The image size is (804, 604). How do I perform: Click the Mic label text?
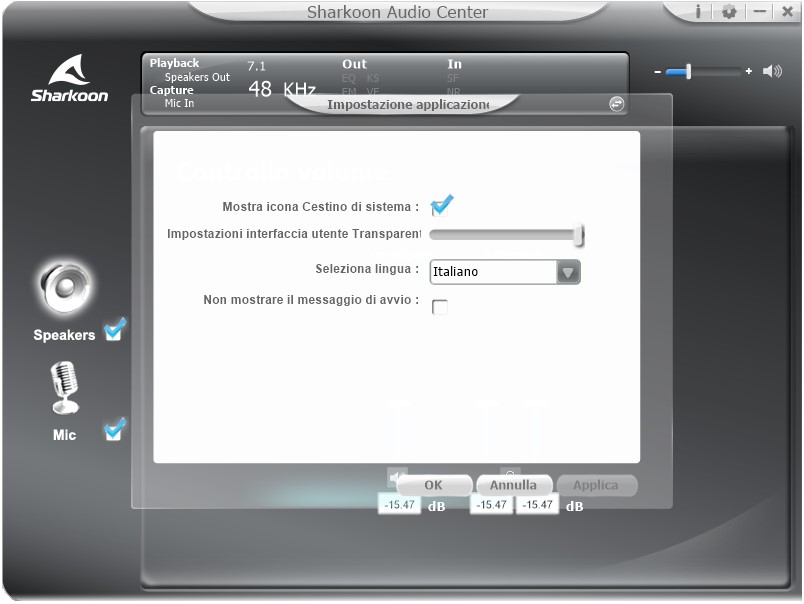click(64, 435)
